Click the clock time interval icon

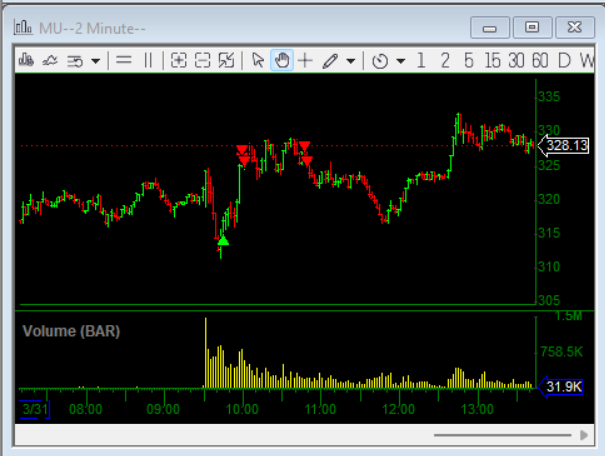(380, 61)
